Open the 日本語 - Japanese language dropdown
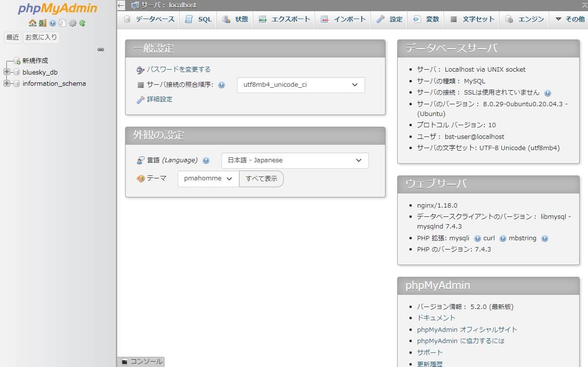The height and width of the screenshot is (367, 588). (x=295, y=160)
